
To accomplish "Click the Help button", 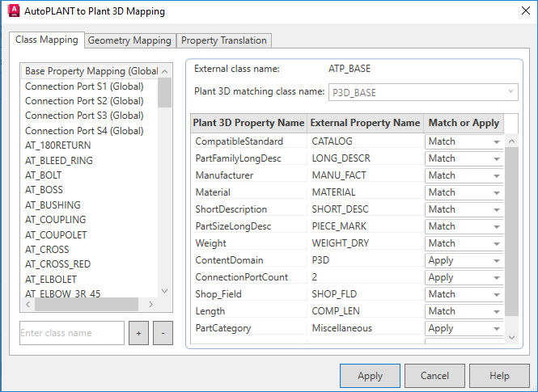I will click(499, 376).
